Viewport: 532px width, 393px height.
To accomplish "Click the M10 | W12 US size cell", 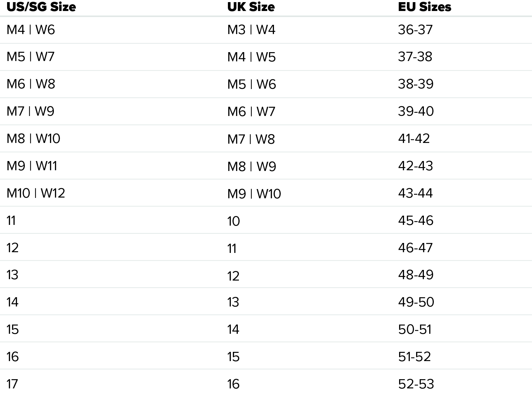I will 36,193.
